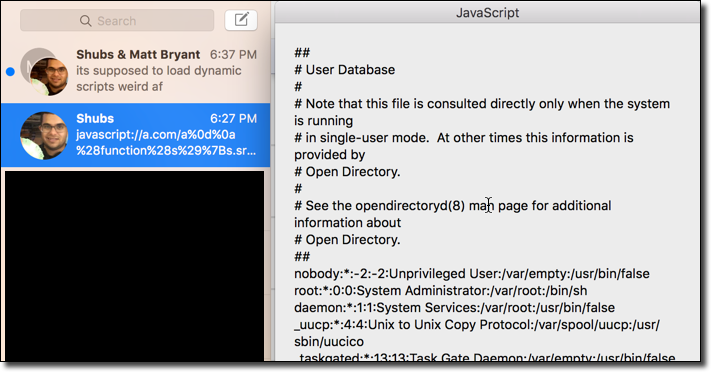Open the Shubs & Matt Bryant conversation
The image size is (711, 372).
[x=136, y=71]
